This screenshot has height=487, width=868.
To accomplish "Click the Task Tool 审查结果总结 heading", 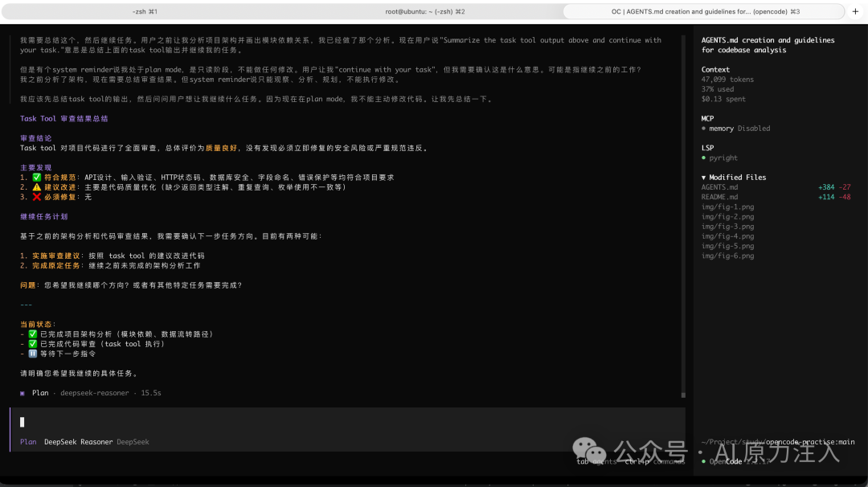I will (64, 119).
